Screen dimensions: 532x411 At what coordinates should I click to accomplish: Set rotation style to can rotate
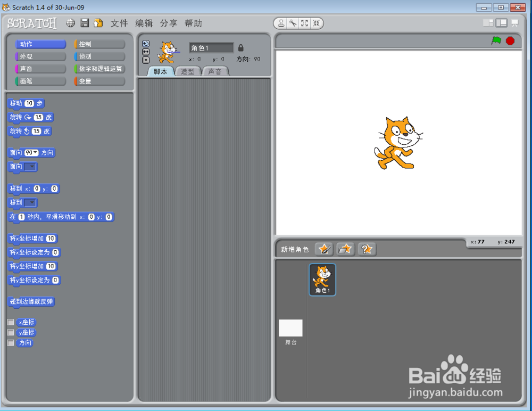point(146,44)
